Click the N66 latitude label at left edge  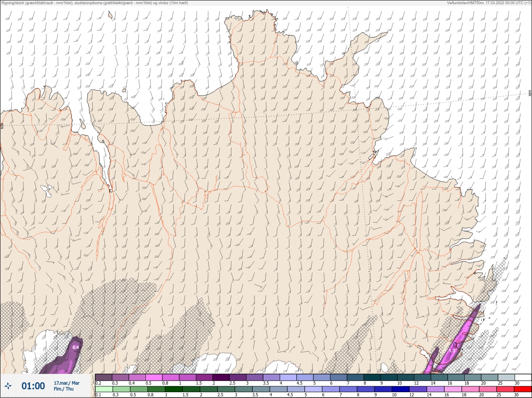tap(2, 125)
